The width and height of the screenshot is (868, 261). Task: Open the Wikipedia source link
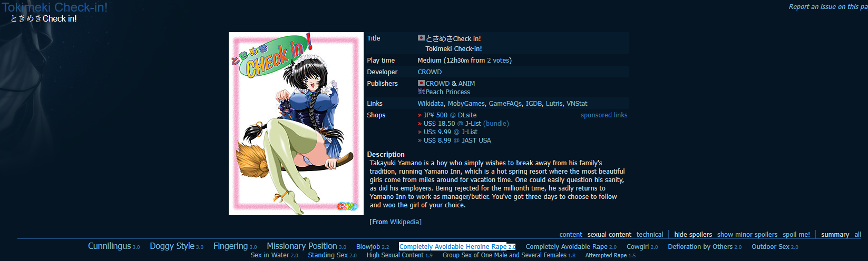coord(404,222)
